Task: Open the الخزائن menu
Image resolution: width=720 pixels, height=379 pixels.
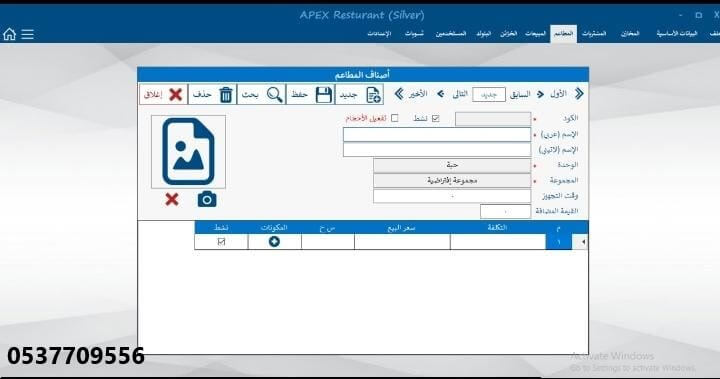Action: tap(508, 34)
